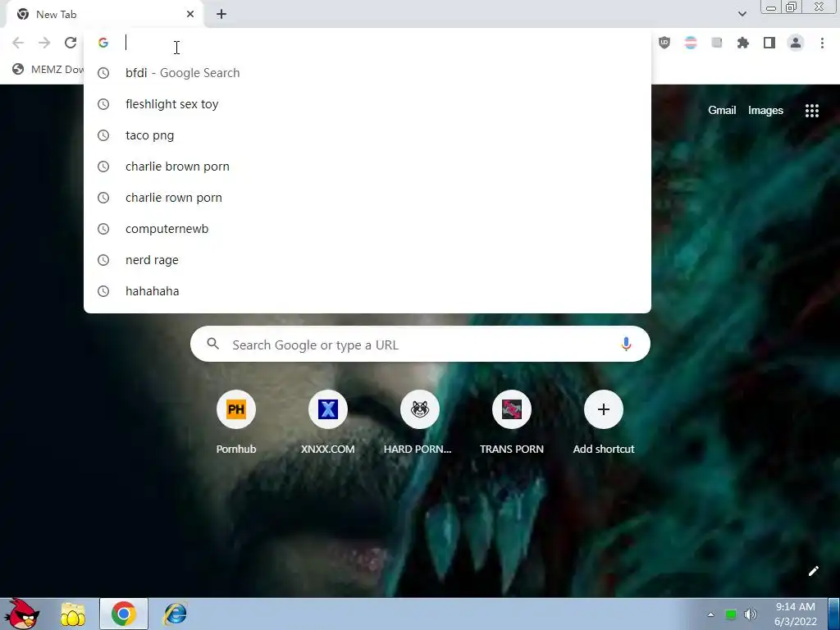Close the New Tab tab
This screenshot has width=840, height=630.
[x=190, y=15]
